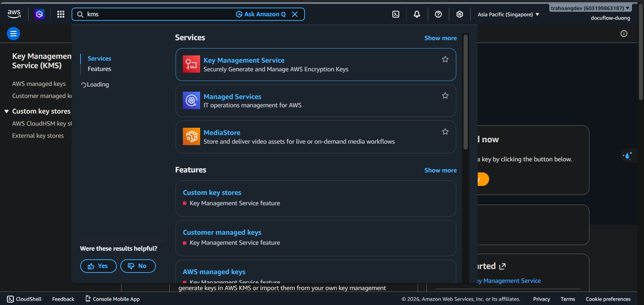Collapse the Custom key stores section
Image resolution: width=644 pixels, height=305 pixels.
7,111
